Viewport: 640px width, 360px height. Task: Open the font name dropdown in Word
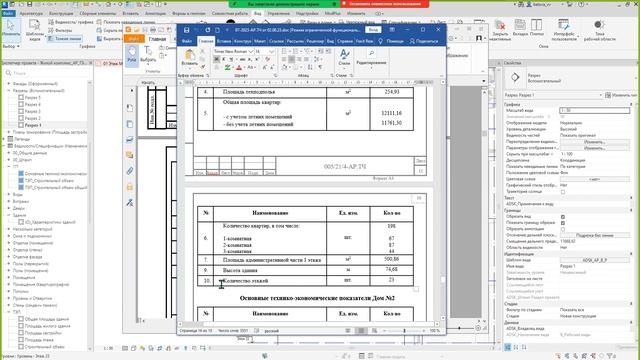(x=251, y=51)
